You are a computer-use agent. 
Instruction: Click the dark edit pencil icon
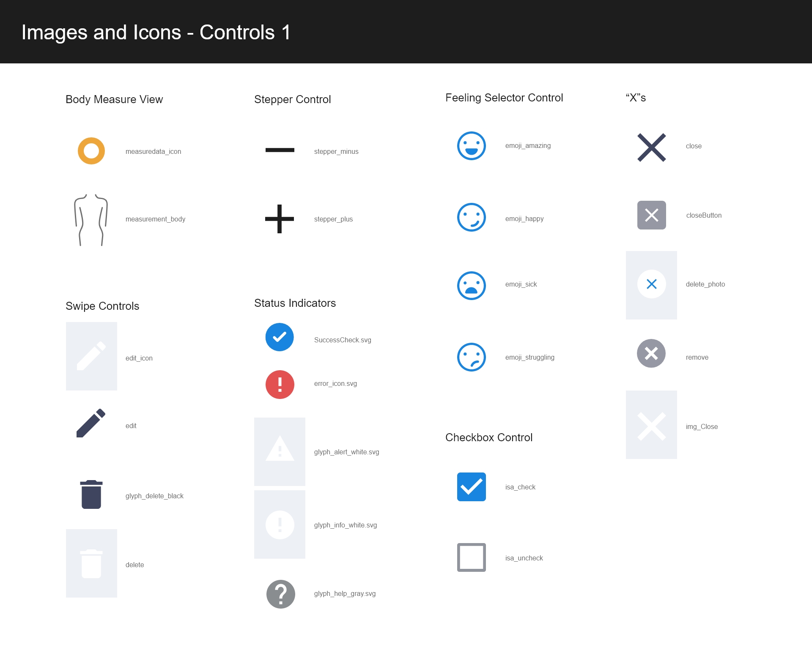(x=91, y=423)
